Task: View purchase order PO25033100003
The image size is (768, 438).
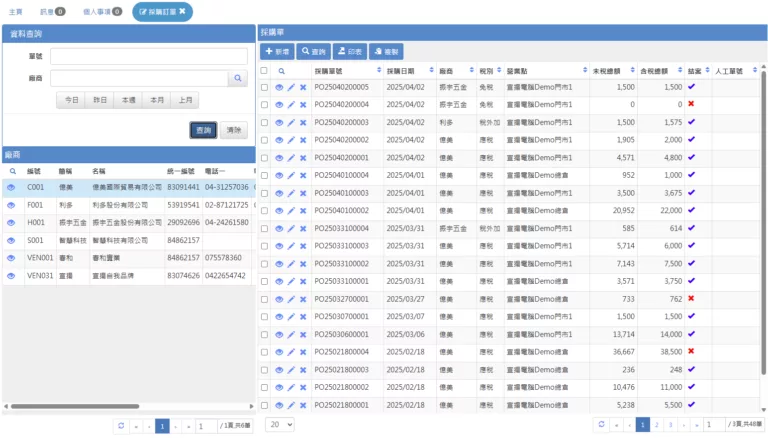Action: coord(279,246)
